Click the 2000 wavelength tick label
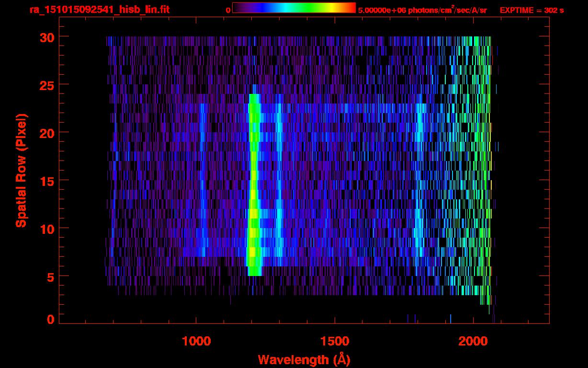Viewport: 588px width, 368px height. (x=473, y=341)
